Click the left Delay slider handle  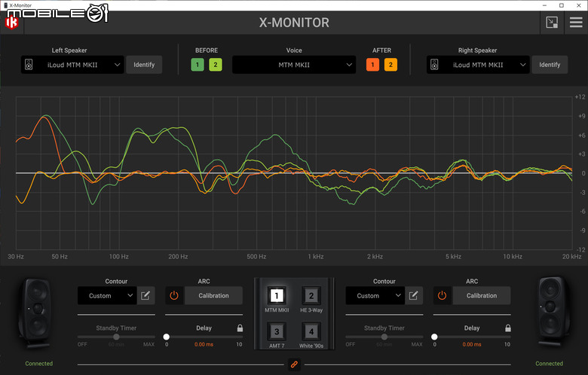(167, 337)
